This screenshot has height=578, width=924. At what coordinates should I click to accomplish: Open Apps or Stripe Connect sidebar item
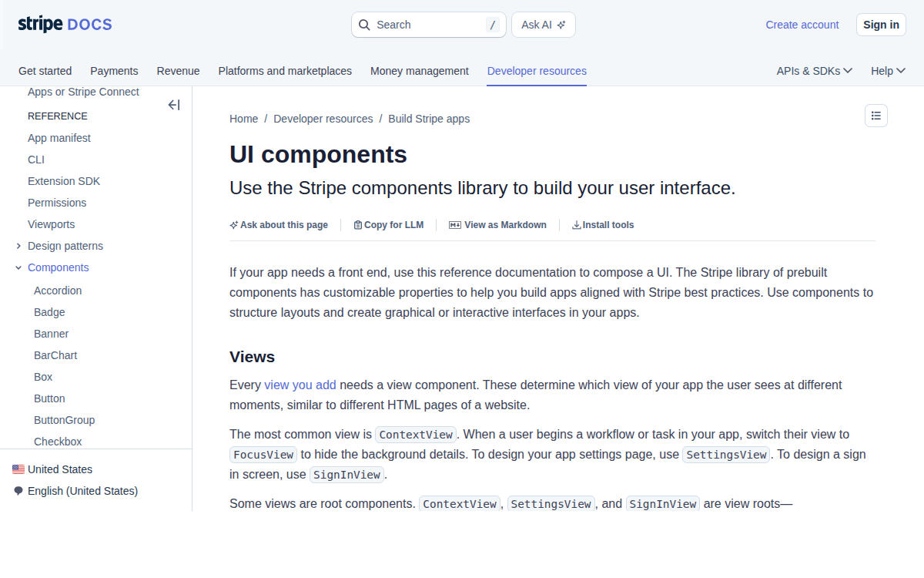pyautogui.click(x=83, y=92)
